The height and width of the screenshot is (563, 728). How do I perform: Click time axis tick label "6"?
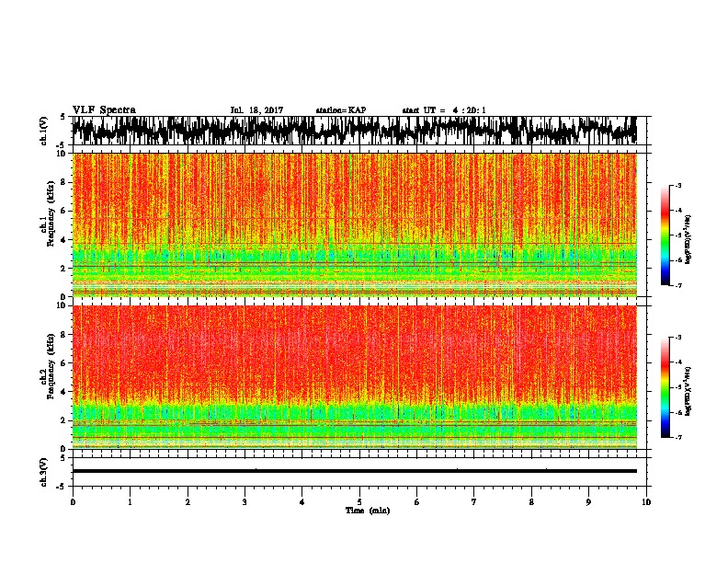[x=417, y=502]
